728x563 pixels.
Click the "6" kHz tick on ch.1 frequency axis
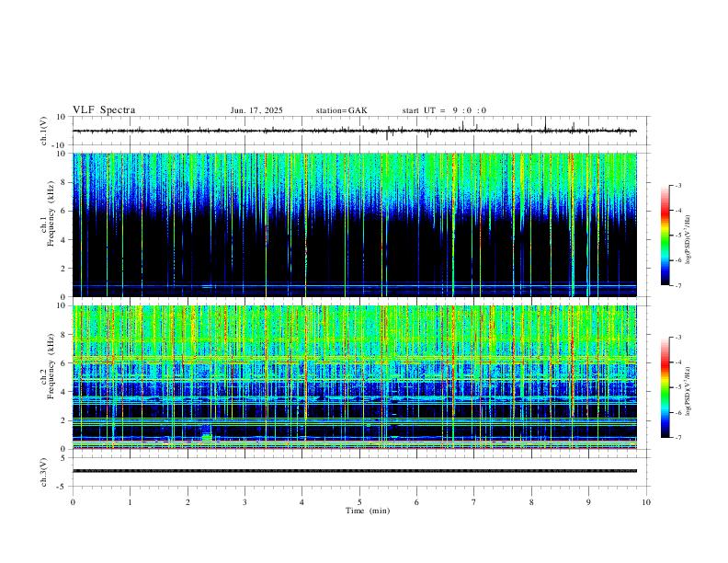tap(63, 212)
